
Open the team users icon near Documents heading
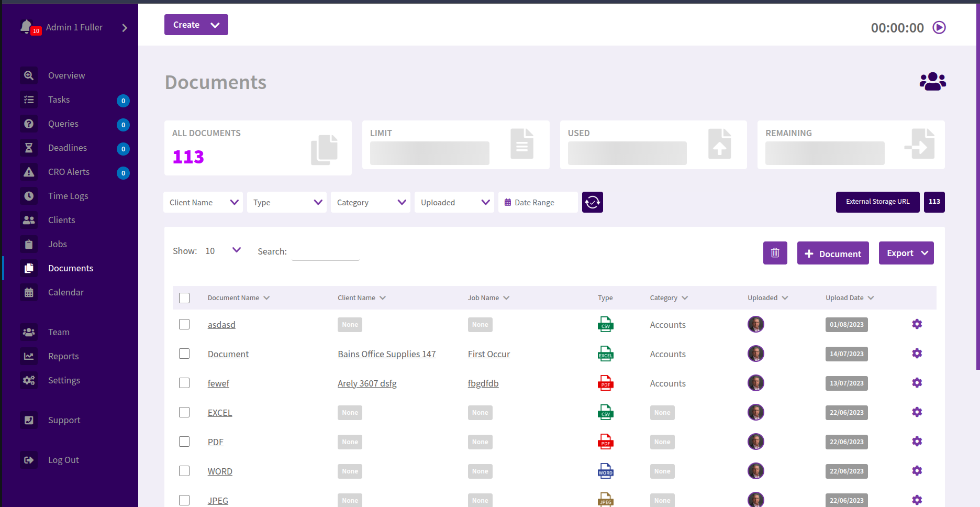[x=932, y=82]
